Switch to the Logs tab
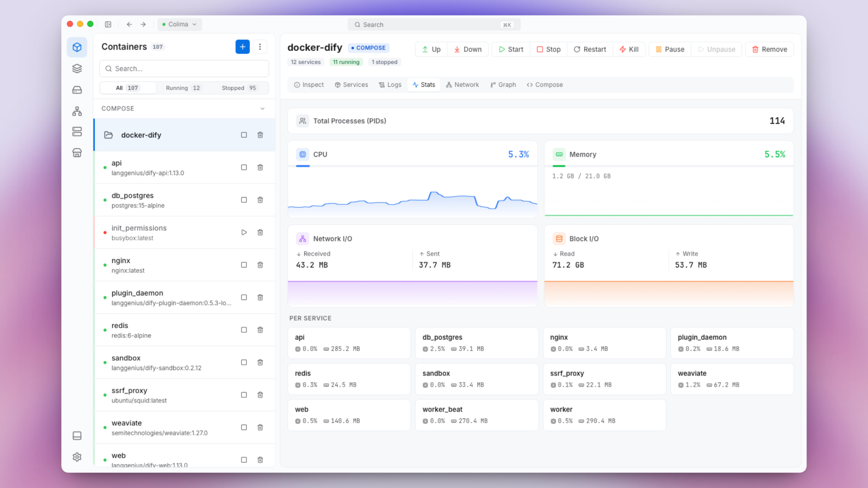Image resolution: width=868 pixels, height=488 pixels. (x=390, y=85)
